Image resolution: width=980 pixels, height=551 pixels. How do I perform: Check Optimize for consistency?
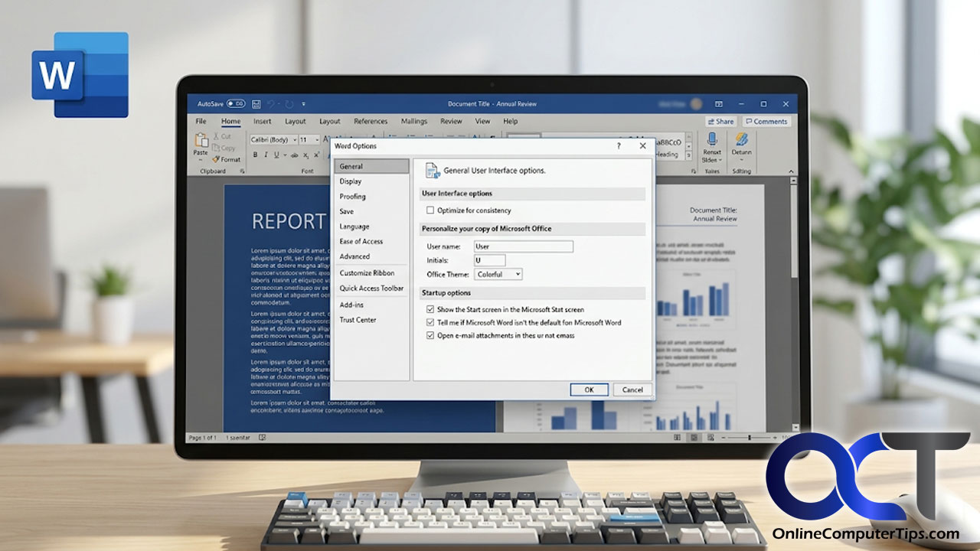pos(430,210)
